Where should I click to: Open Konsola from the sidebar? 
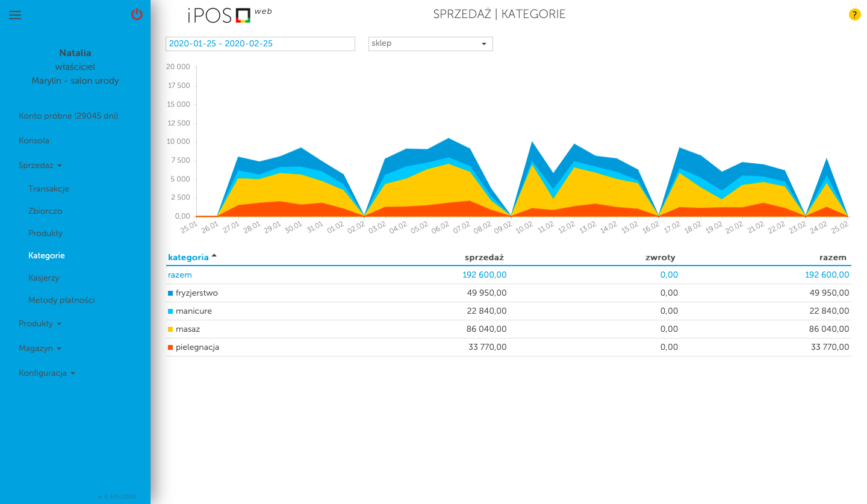click(x=34, y=140)
